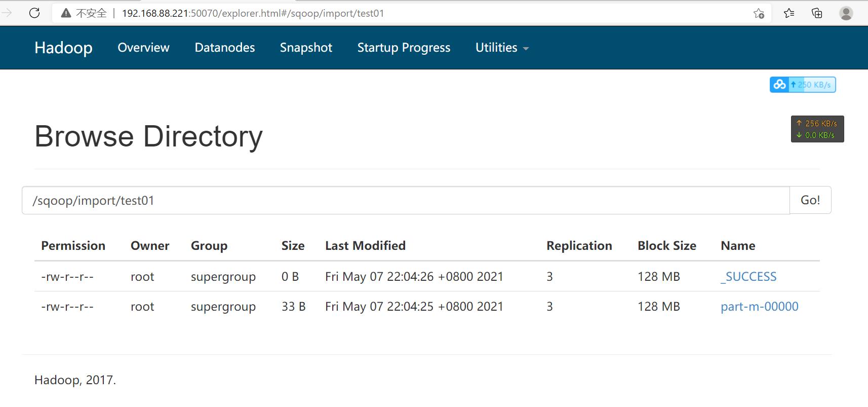Click the network speed monitor overlay

point(817,129)
